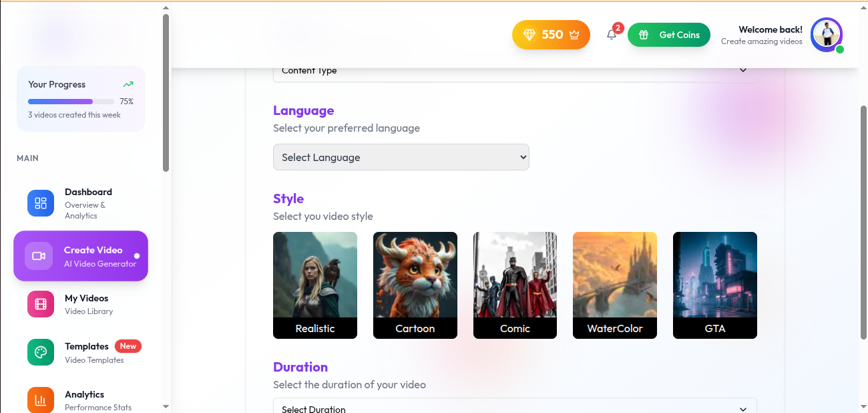Choose the WaterColor video style
868x413 pixels.
pyautogui.click(x=615, y=285)
